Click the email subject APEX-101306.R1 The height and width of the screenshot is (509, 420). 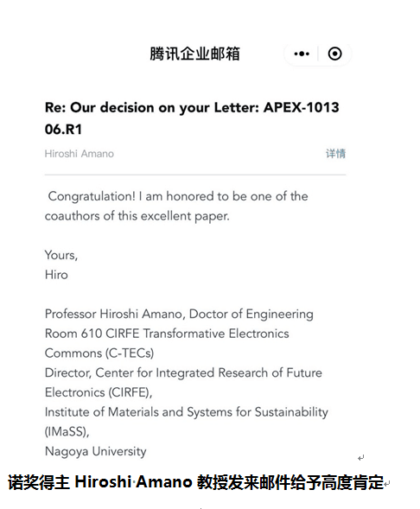click(x=192, y=118)
